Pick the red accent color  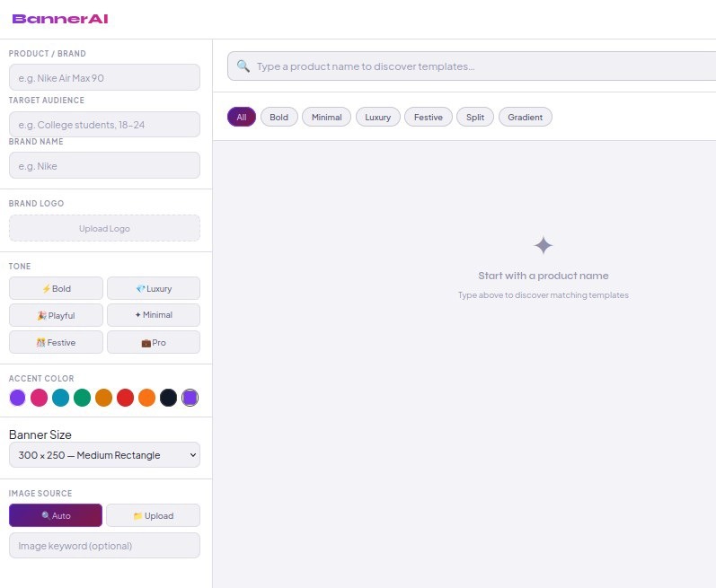point(125,398)
